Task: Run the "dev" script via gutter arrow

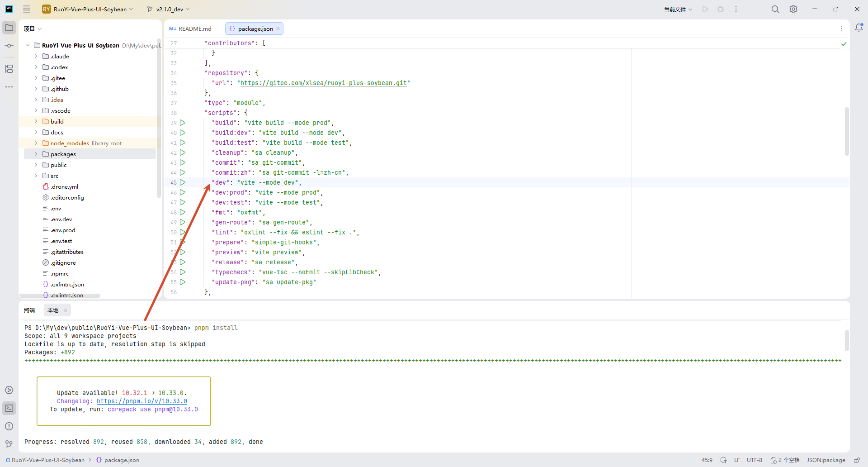Action: [183, 182]
